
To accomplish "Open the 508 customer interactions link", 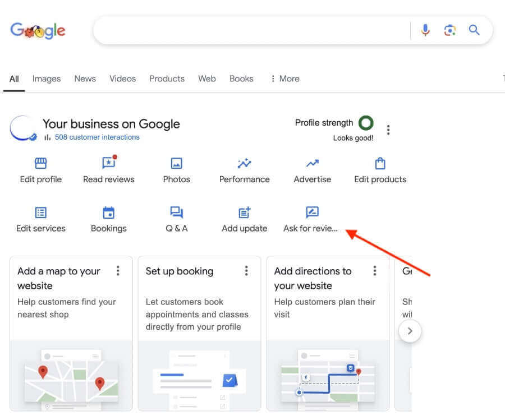I will 97,137.
